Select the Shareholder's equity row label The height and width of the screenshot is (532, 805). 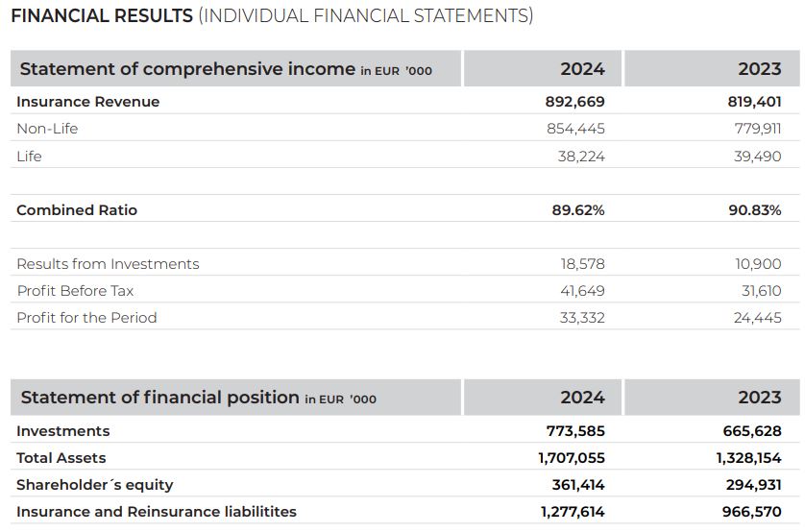(95, 485)
